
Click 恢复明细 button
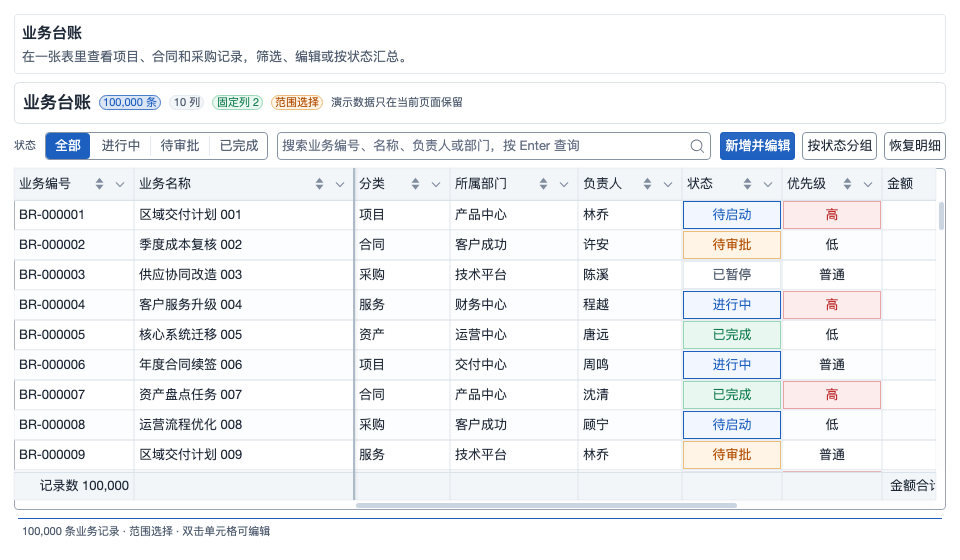(x=915, y=146)
